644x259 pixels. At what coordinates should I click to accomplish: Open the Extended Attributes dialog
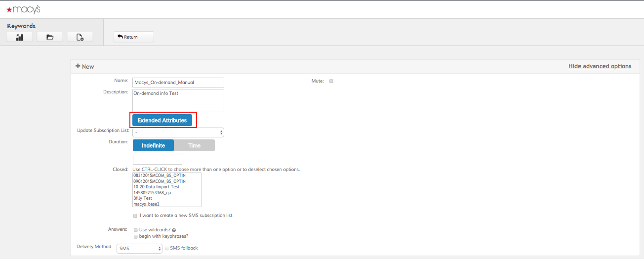tap(162, 120)
